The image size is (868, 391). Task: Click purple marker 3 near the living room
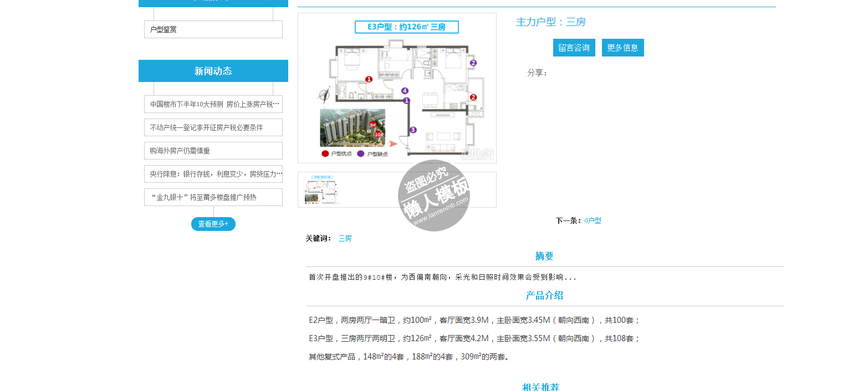pos(413,130)
